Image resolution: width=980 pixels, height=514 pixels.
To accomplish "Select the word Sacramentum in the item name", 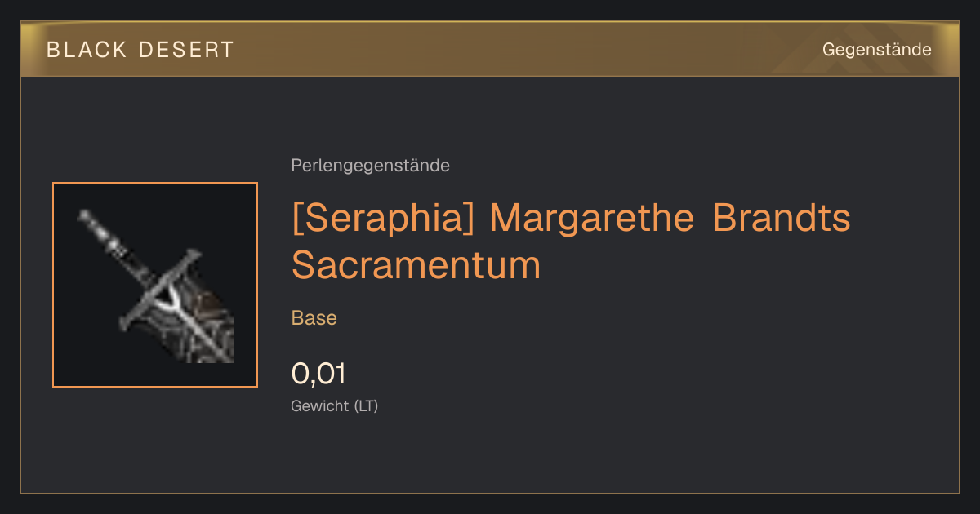I will point(416,265).
